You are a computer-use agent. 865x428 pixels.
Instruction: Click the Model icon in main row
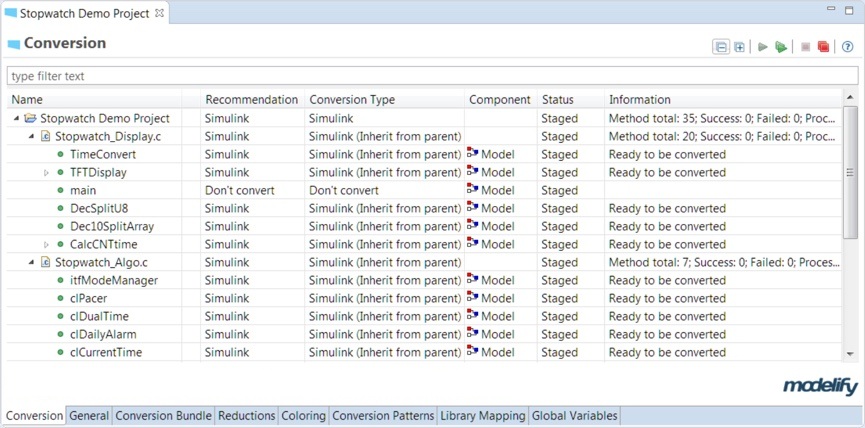coord(472,189)
